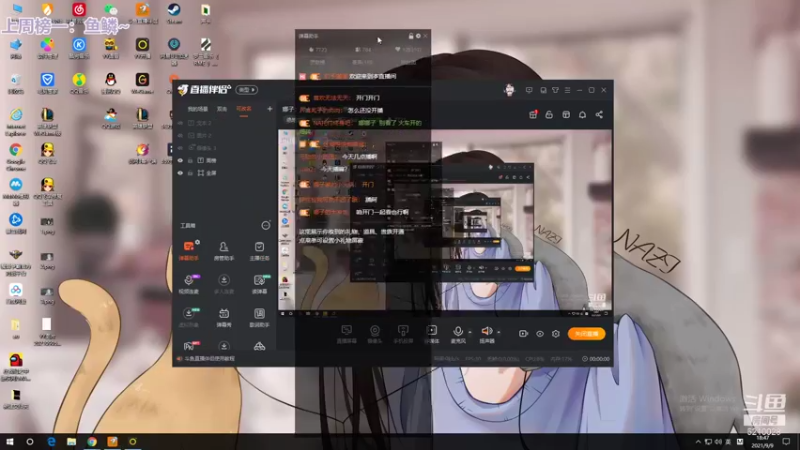Collapse the 工具箱 toolbox panel
This screenshot has width=800, height=450.
266,225
